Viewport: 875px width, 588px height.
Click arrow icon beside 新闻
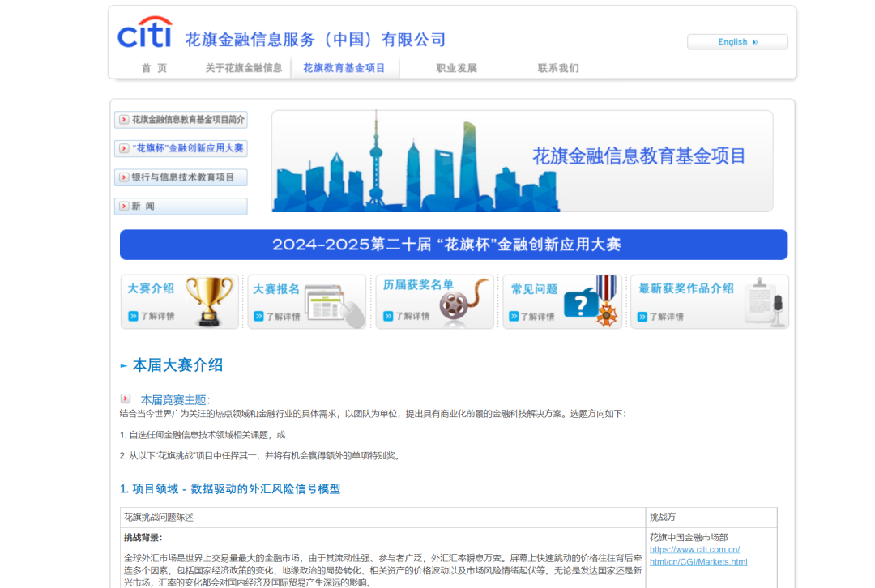(124, 207)
